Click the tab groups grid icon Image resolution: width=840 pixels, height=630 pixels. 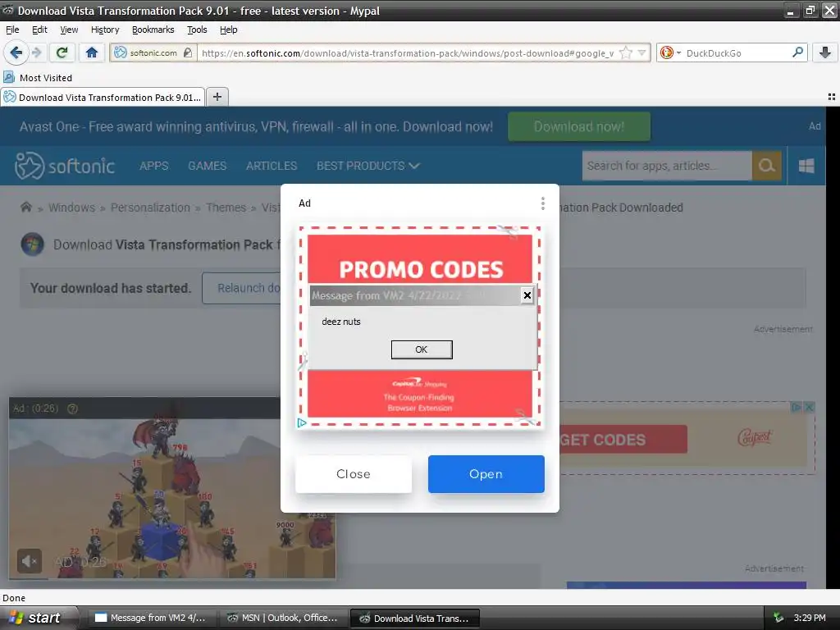832,97
